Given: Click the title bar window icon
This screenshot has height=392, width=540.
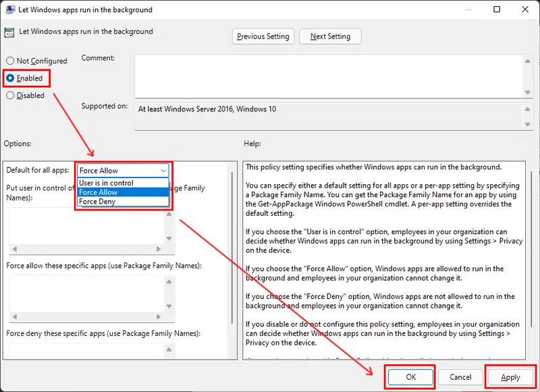Looking at the screenshot, I should [x=10, y=9].
